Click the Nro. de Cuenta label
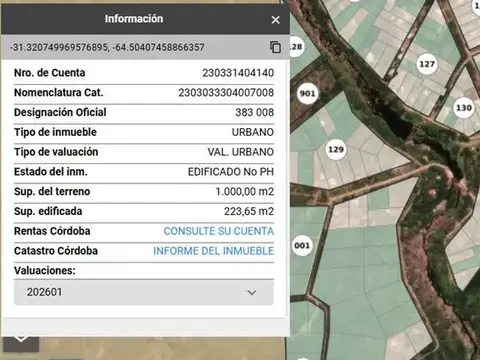 point(50,73)
